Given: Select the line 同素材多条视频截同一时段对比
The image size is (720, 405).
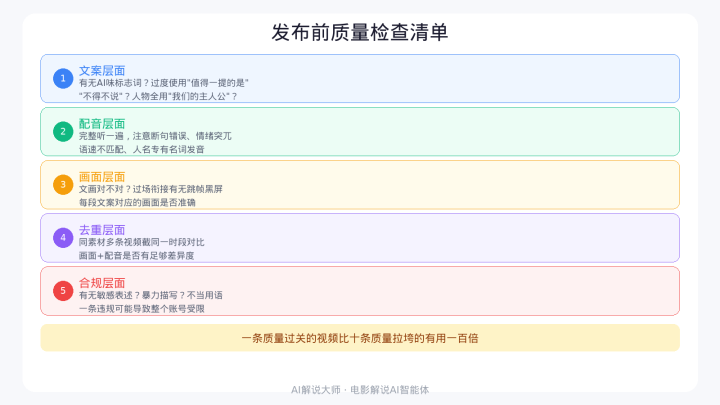Looking at the screenshot, I should click(x=141, y=242).
